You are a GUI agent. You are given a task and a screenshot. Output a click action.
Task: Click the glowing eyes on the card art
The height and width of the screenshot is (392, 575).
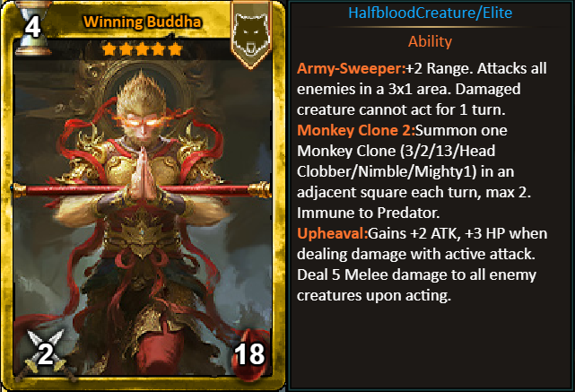click(x=141, y=122)
